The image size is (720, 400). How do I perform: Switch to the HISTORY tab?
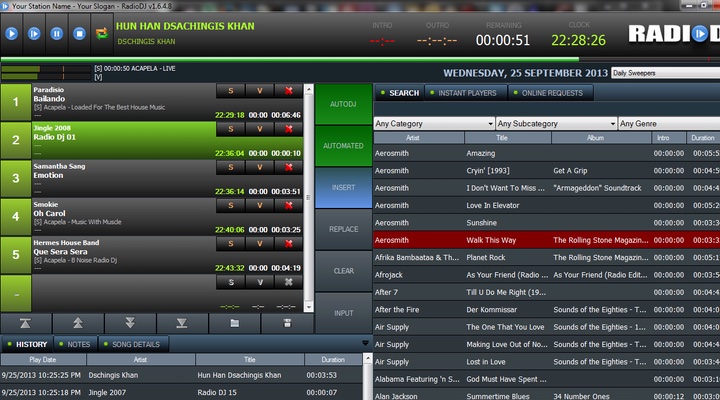tap(27, 344)
